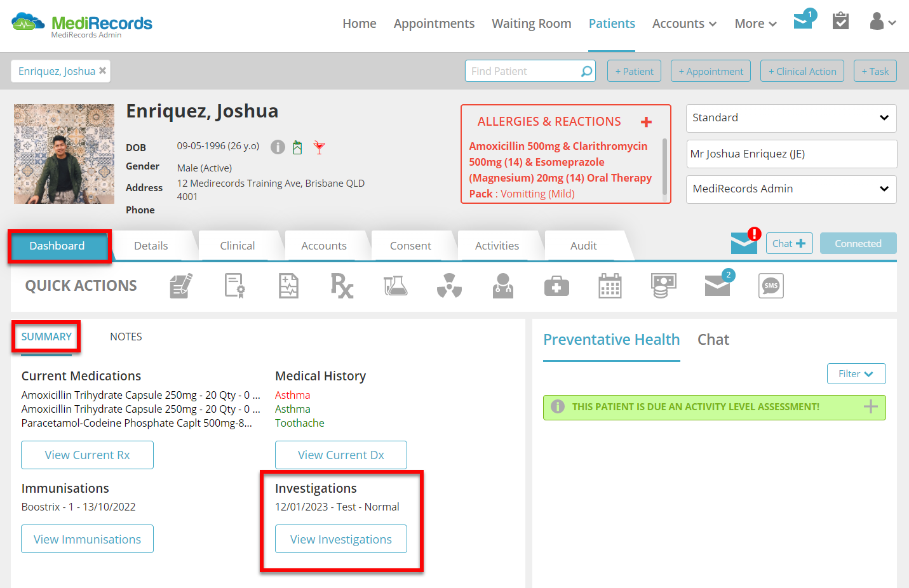This screenshot has height=588, width=909.
Task: Open the SMS quick action
Action: 771,286
